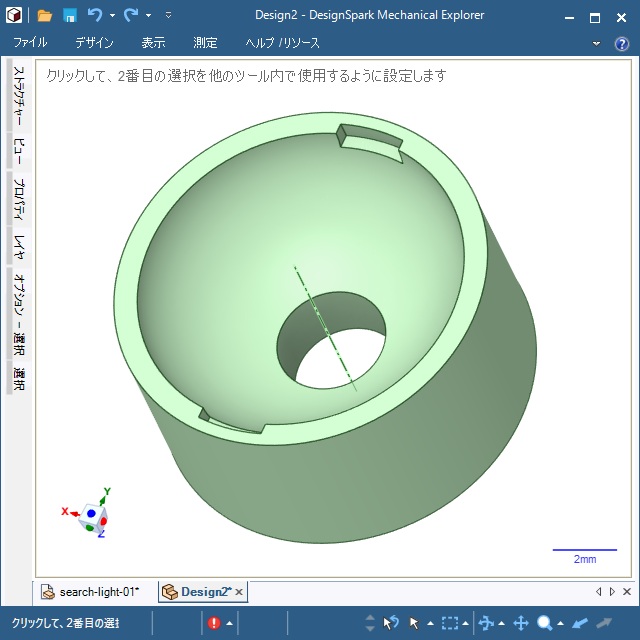Viewport: 640px width, 640px height.
Task: Collapse the ribbon with the chevron
Action: click(x=597, y=44)
